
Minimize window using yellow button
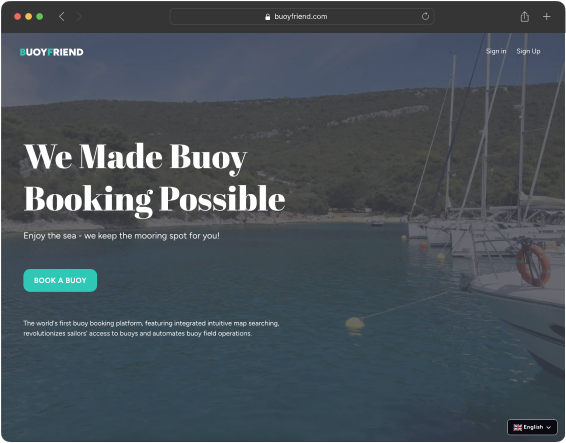coord(29,17)
